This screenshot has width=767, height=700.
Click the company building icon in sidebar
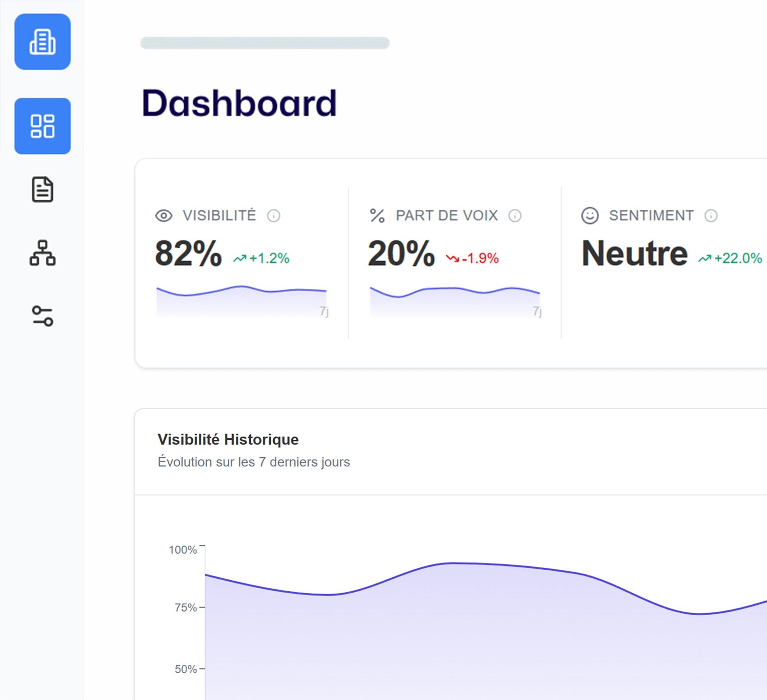[x=43, y=42]
